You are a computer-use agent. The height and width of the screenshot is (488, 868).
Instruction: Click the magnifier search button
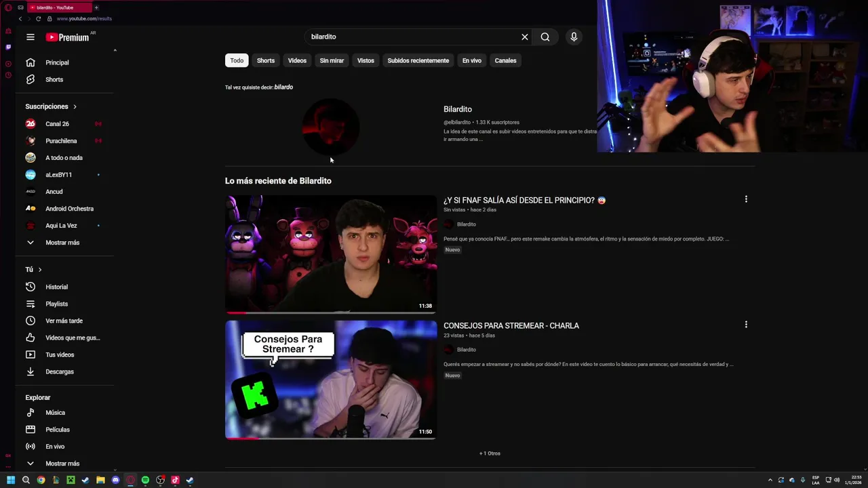545,37
